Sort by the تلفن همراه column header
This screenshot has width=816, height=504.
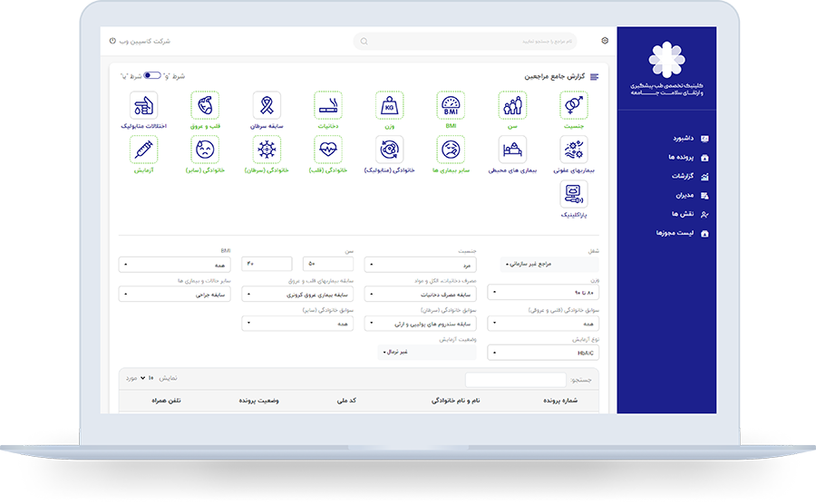[x=166, y=401]
